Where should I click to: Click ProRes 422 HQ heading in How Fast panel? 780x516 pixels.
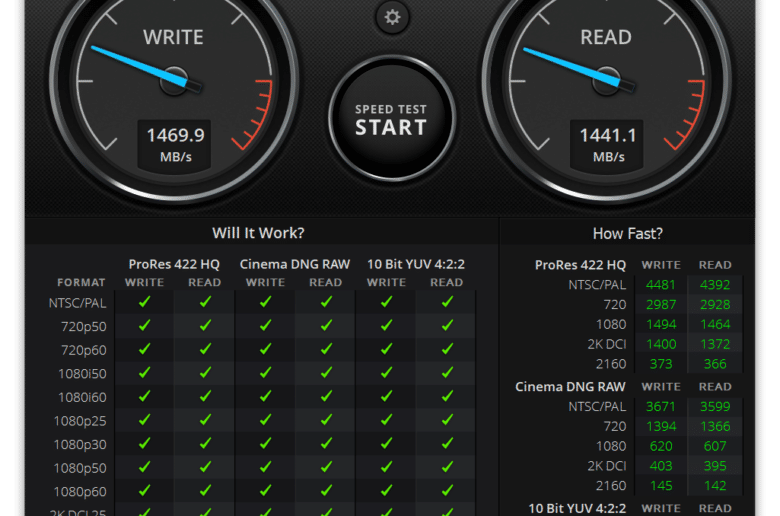pyautogui.click(x=580, y=265)
